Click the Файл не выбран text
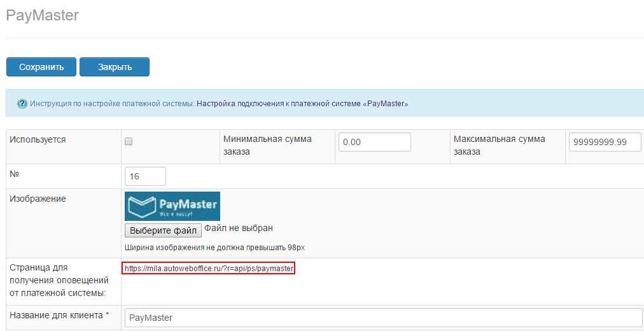Screen dimensions: 644x331 pos(238,229)
